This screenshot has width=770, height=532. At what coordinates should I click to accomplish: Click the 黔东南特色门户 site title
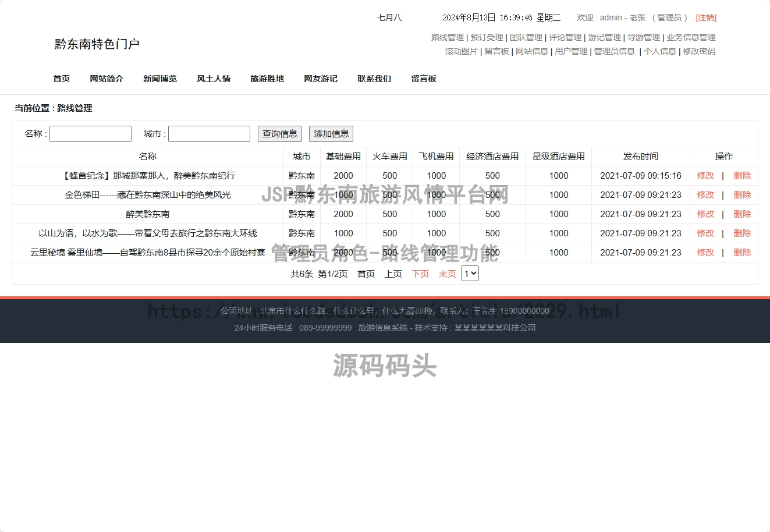click(97, 44)
